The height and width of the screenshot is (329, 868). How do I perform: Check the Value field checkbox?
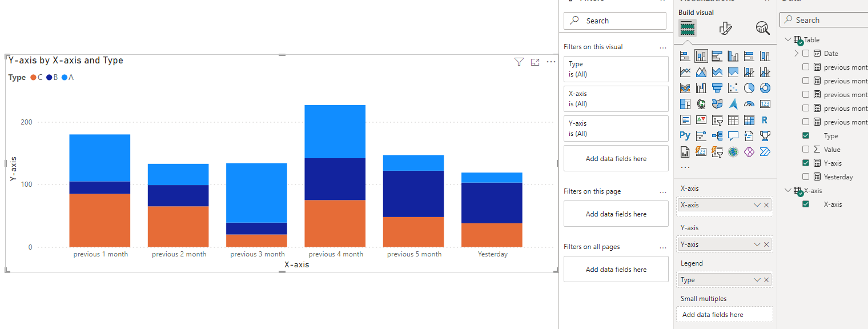click(x=806, y=149)
